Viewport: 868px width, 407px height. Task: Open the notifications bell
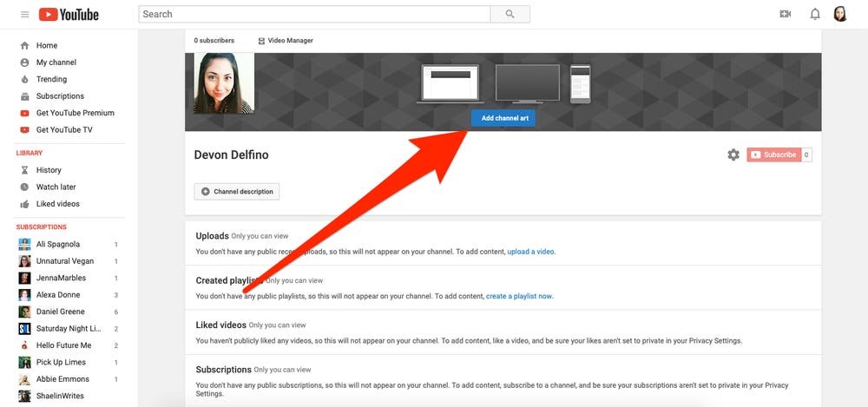815,14
